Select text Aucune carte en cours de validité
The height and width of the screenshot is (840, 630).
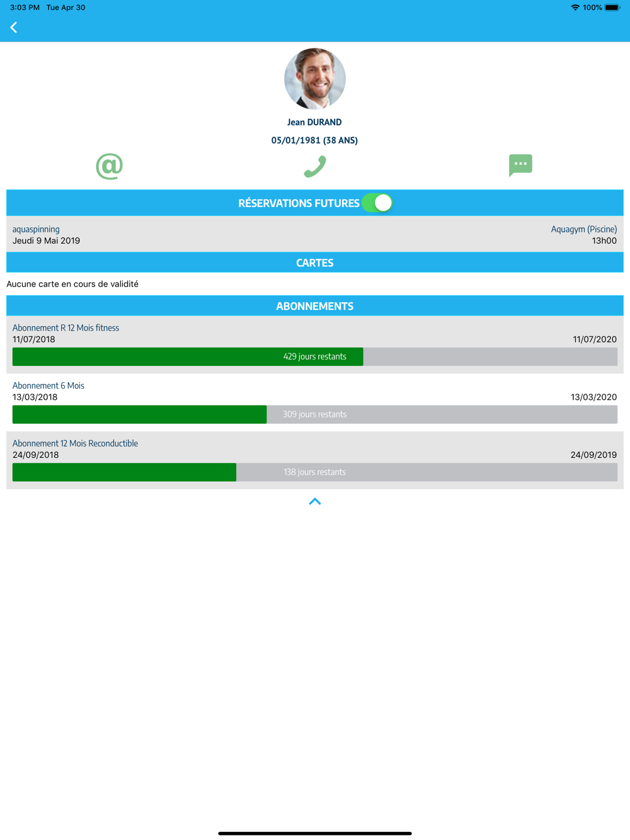(72, 284)
